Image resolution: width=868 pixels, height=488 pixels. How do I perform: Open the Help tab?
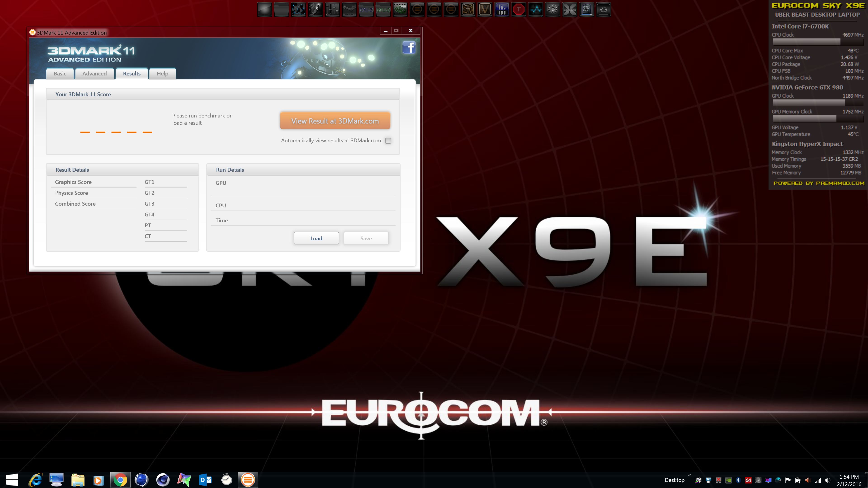coord(163,73)
